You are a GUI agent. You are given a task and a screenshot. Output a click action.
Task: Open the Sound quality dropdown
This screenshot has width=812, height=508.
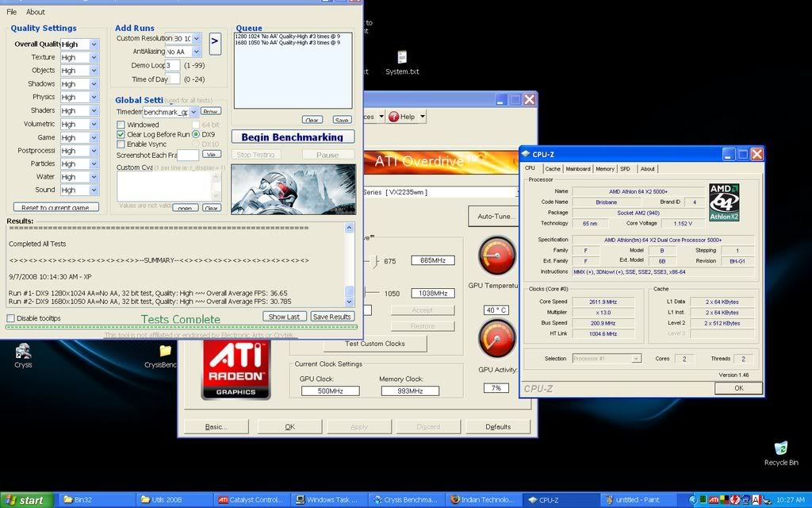[x=94, y=190]
